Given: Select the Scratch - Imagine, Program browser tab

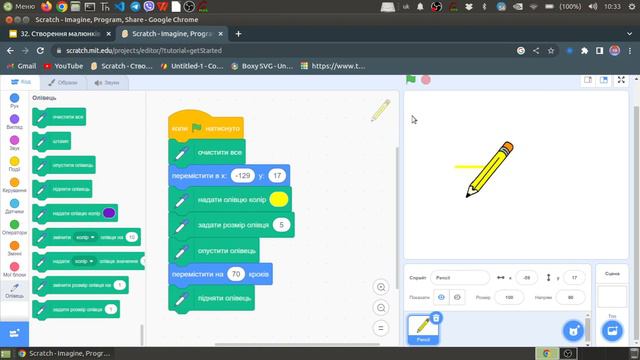Looking at the screenshot, I should click(x=173, y=34).
